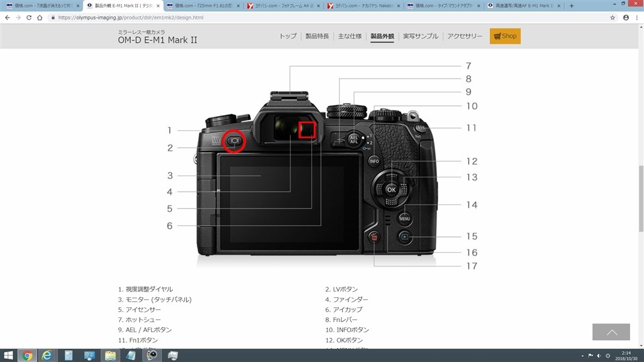Select the text 6. アイカップ

pos(344,309)
